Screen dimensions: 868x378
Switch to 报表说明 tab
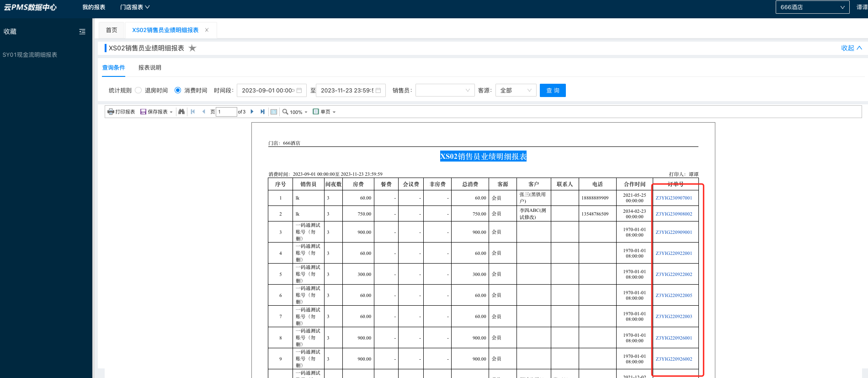150,68
